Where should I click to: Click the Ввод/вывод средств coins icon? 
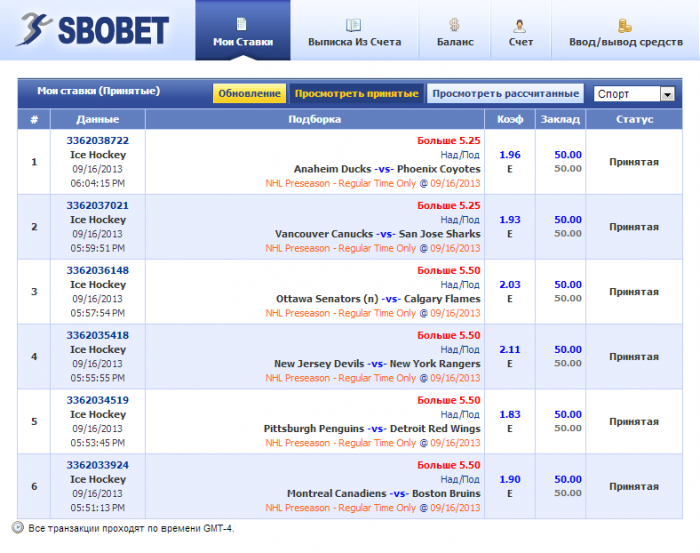[625, 25]
